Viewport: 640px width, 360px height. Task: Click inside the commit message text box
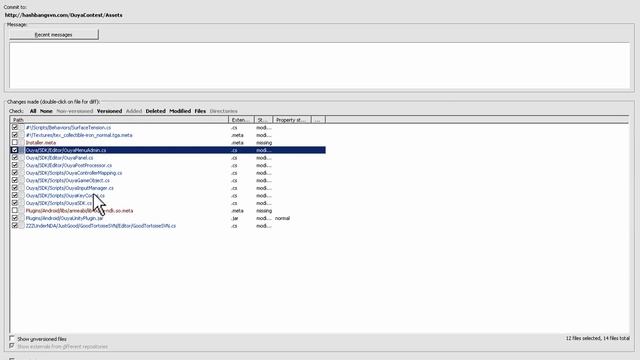(320, 65)
